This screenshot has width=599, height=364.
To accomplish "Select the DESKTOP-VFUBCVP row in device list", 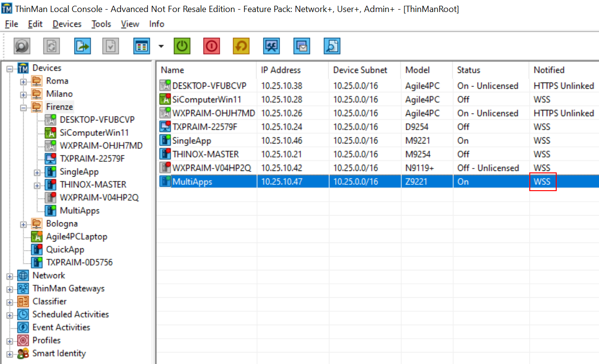I will coord(378,86).
